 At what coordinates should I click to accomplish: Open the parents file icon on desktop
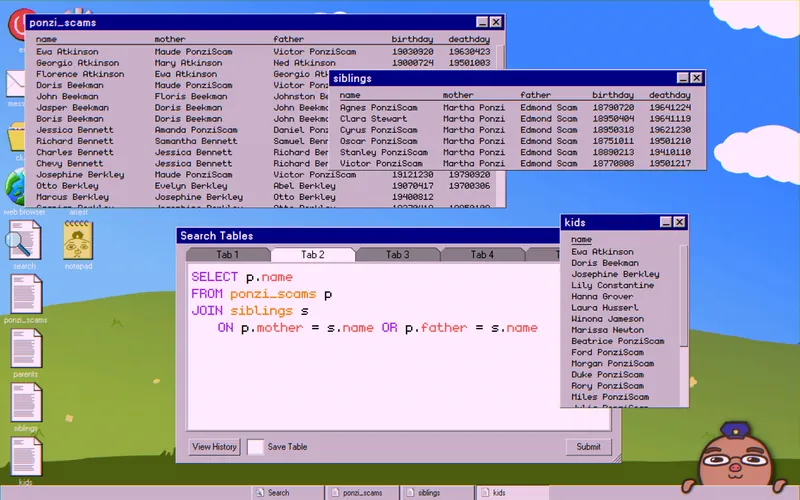coord(26,348)
